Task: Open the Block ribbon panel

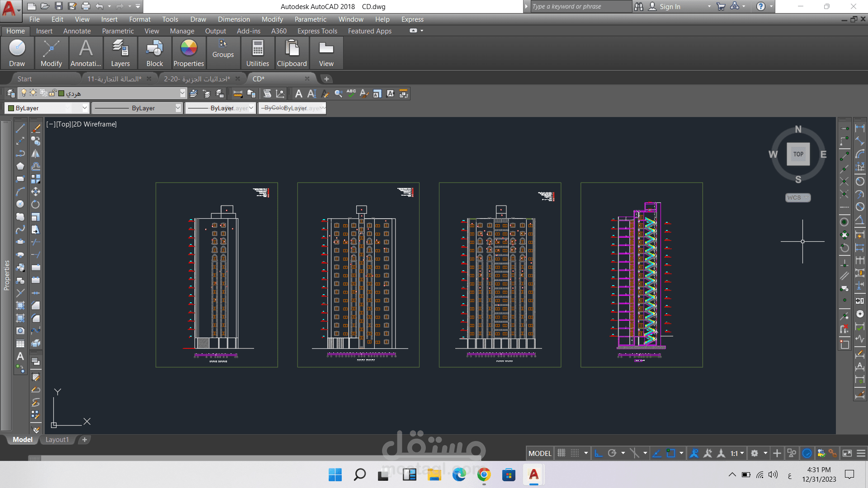Action: point(155,53)
